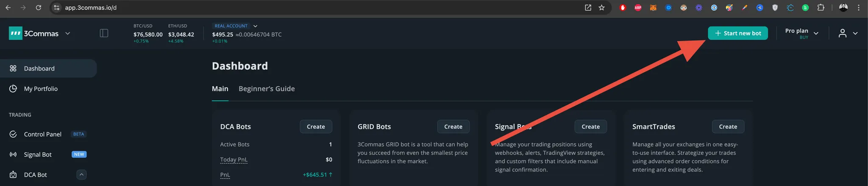The width and height of the screenshot is (868, 186).
Task: Click the 3Commas logo icon
Action: [16, 33]
